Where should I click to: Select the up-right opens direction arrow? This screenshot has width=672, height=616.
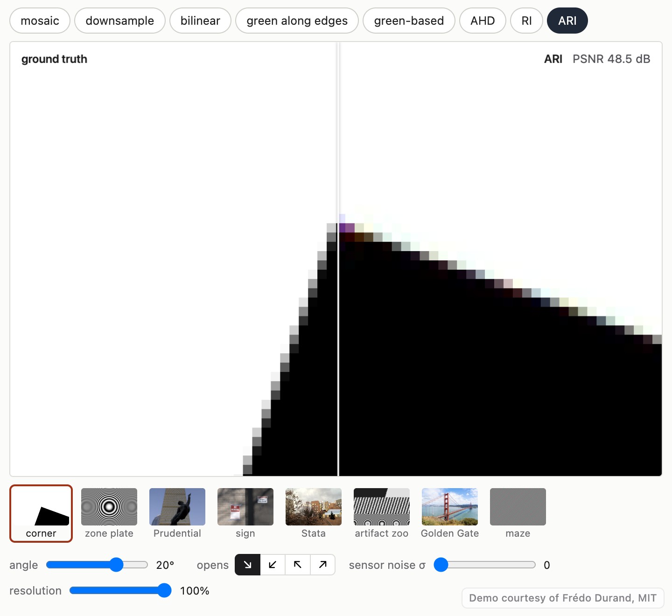pos(323,565)
